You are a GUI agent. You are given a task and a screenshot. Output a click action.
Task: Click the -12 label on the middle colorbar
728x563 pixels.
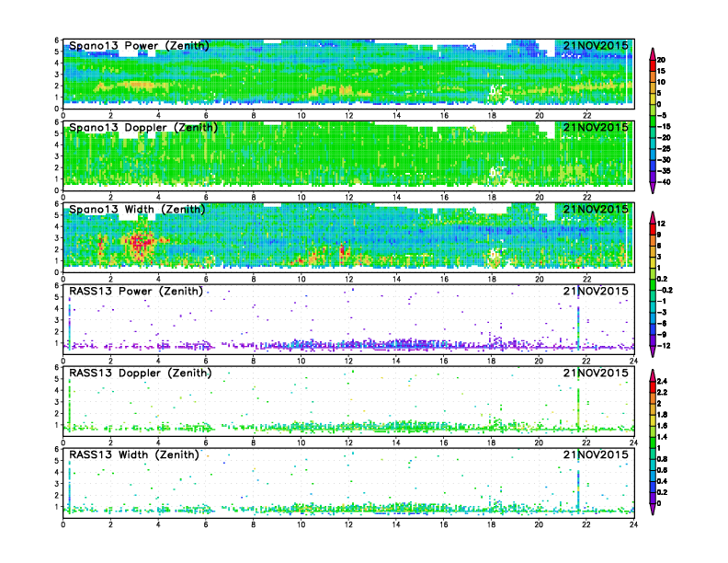(x=664, y=346)
